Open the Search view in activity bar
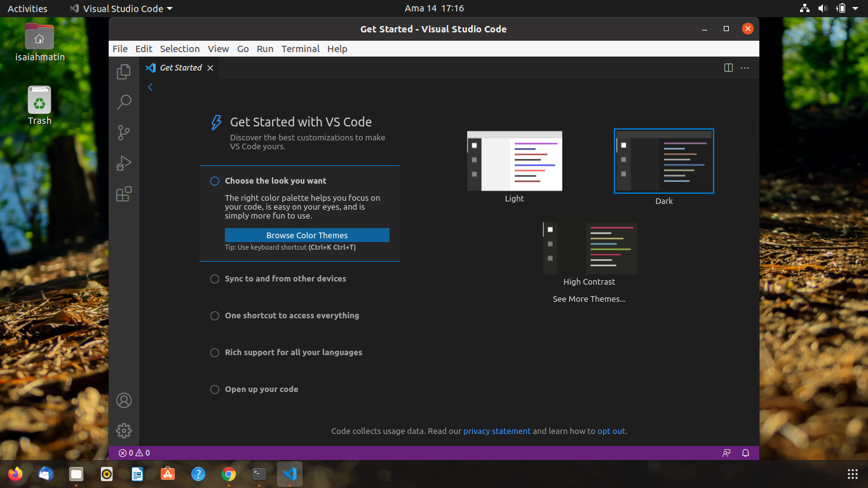The image size is (868, 488). (x=124, y=102)
